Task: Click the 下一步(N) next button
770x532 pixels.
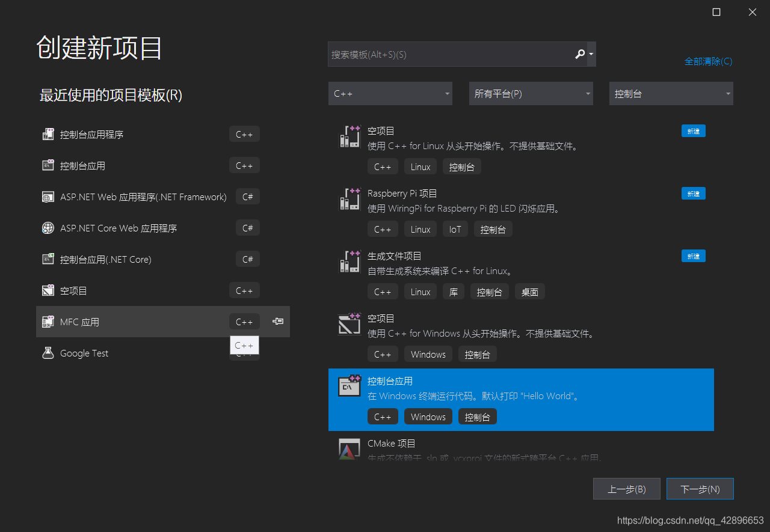Action: (x=700, y=489)
